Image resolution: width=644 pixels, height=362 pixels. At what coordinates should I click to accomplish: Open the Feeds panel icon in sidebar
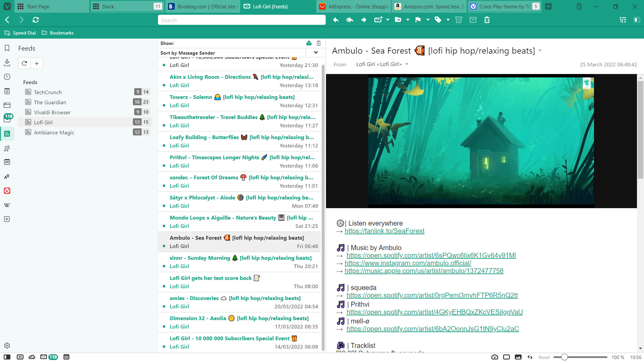[7, 134]
